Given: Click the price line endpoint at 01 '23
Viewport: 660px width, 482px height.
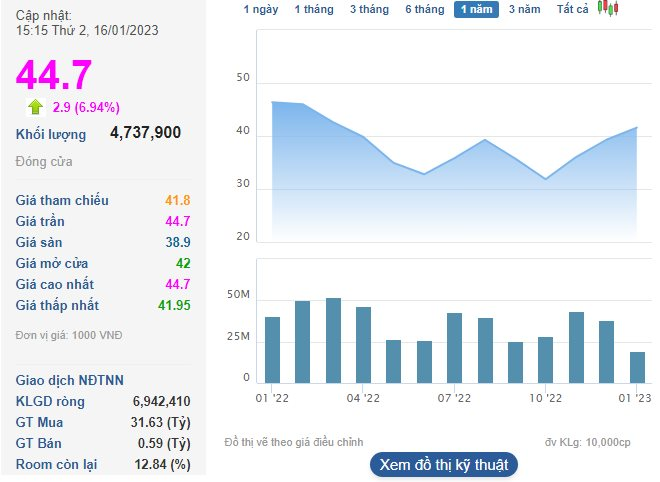Looking at the screenshot, I should pos(636,127).
